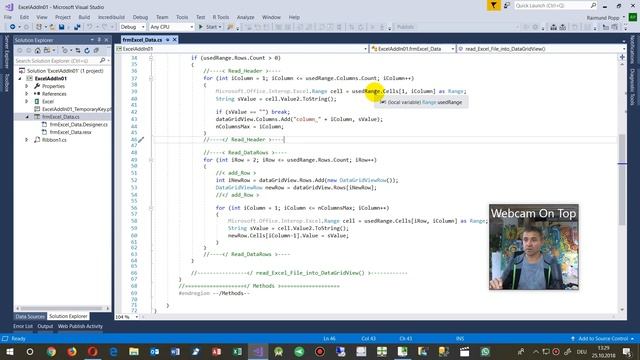640x360 pixels.
Task: Open Word from the taskbar
Action: [175, 351]
